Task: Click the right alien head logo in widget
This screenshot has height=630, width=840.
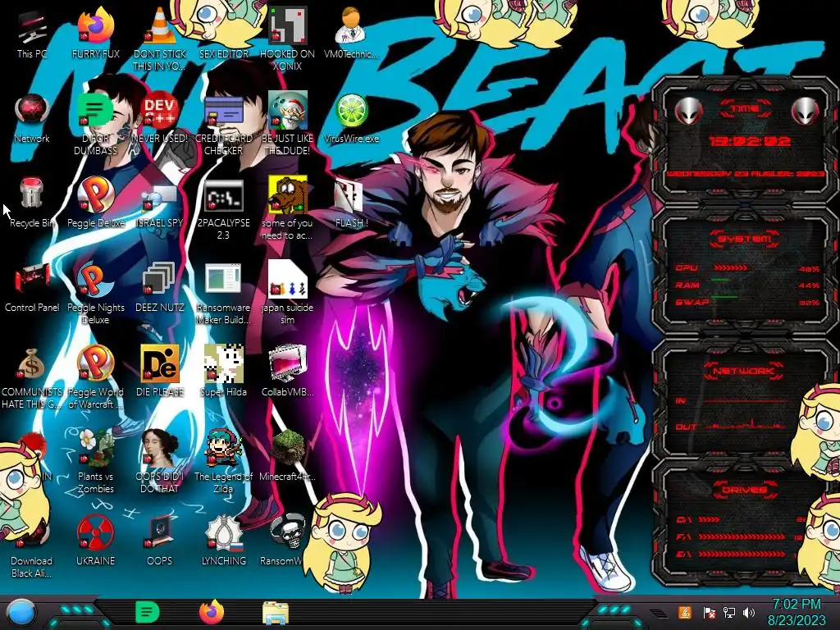Action: pos(806,111)
